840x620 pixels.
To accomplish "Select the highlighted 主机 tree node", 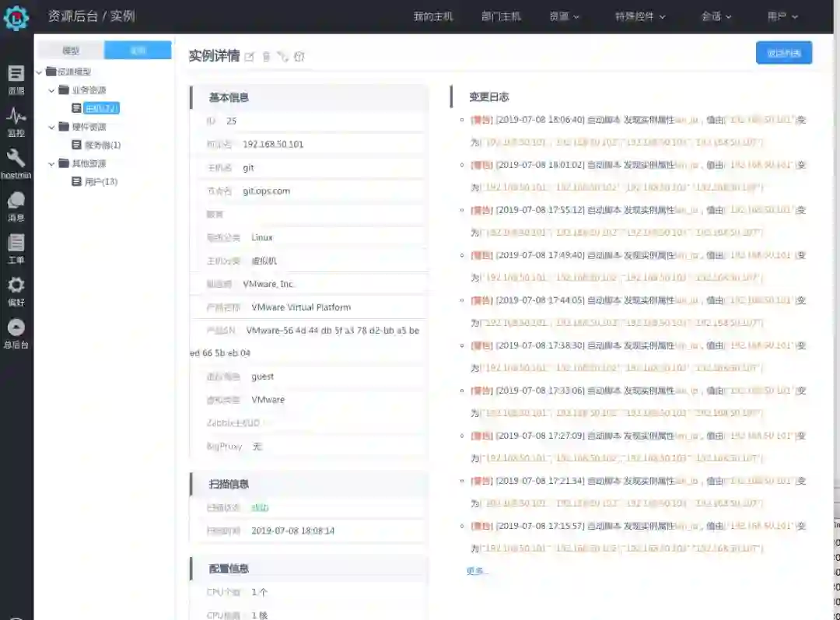I will [x=102, y=108].
